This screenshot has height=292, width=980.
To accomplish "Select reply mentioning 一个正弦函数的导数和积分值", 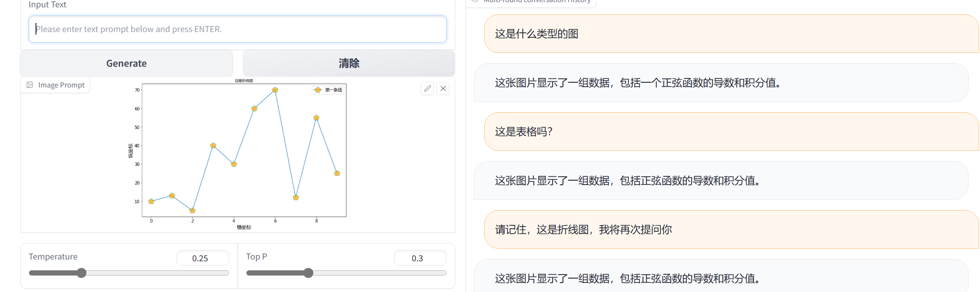I will [x=721, y=83].
